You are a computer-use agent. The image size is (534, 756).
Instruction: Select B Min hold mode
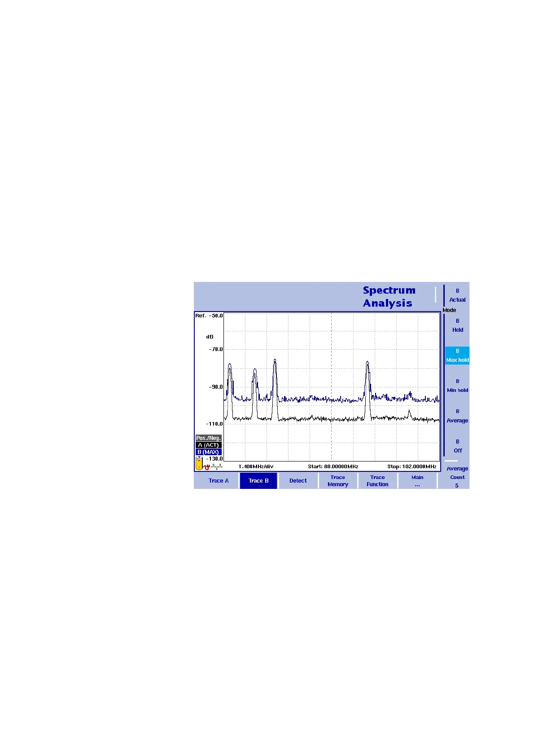[x=457, y=386]
